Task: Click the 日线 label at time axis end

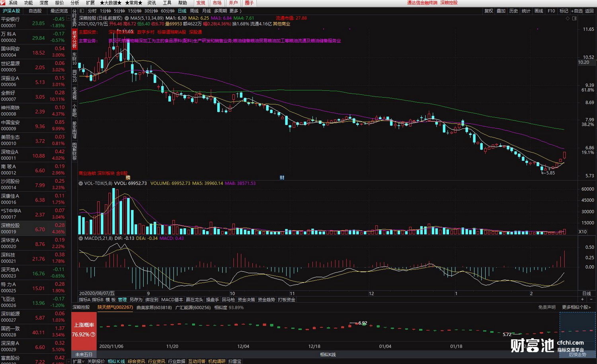Action: click(x=587, y=293)
